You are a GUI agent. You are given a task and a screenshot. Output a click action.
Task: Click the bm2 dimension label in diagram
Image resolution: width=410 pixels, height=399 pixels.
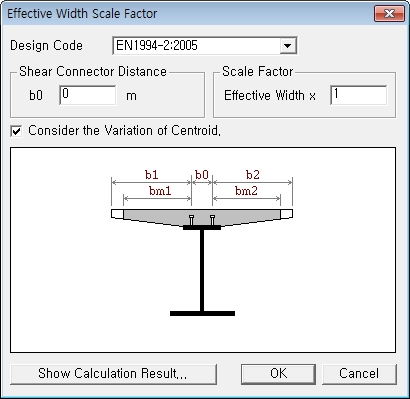(246, 191)
